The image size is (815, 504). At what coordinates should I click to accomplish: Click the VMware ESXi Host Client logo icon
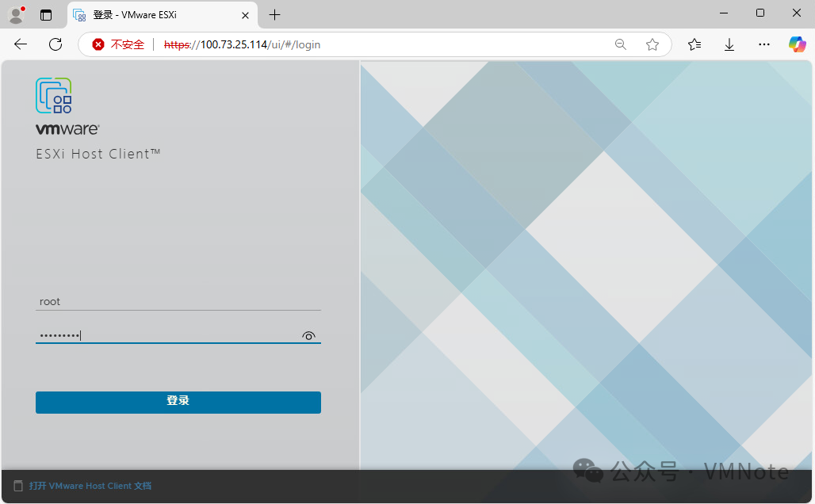click(54, 96)
